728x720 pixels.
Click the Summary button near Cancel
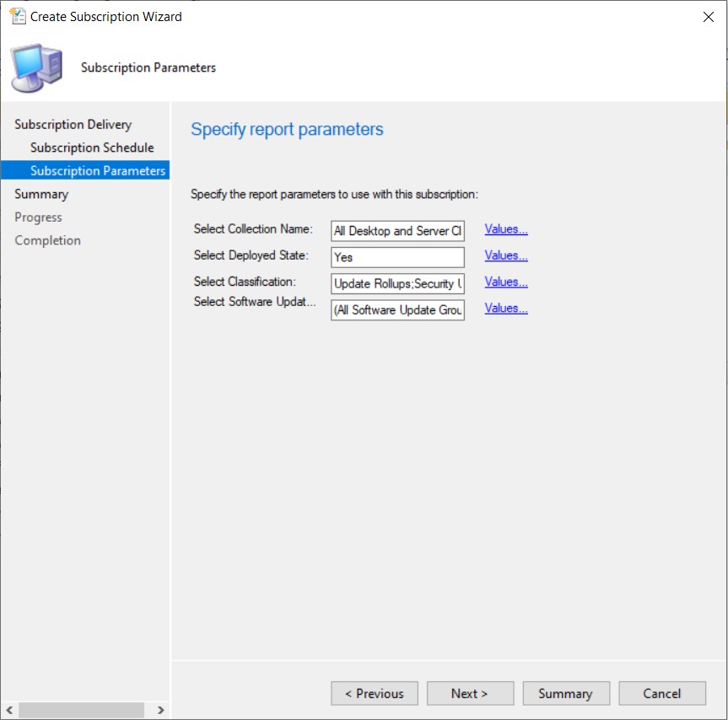(x=565, y=693)
